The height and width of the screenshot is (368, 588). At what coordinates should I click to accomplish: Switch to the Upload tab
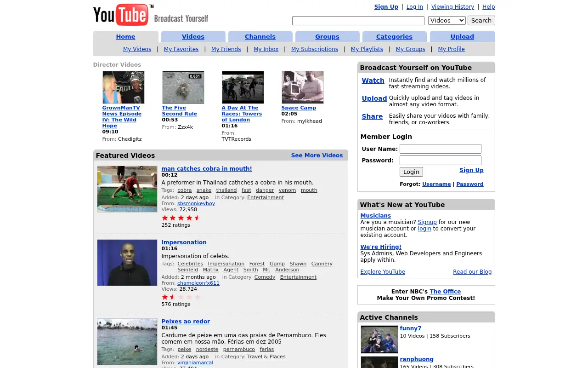(462, 37)
